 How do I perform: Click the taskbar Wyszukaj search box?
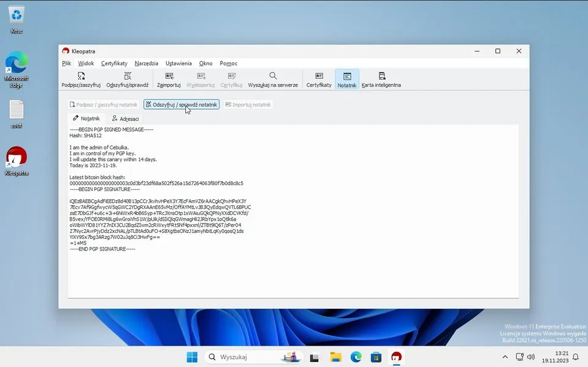[x=253, y=357]
